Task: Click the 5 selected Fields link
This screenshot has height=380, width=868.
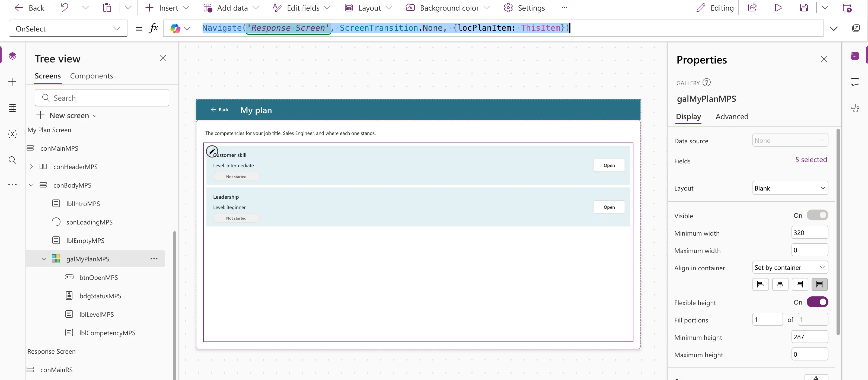Action: [x=811, y=160]
